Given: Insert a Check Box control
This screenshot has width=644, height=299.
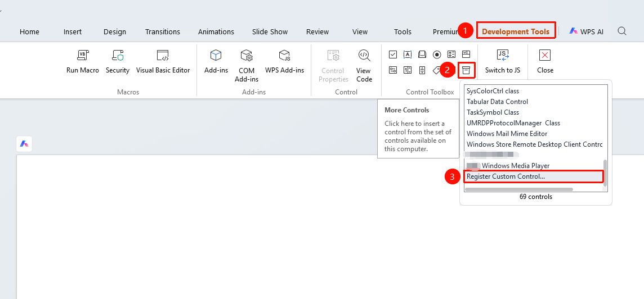Looking at the screenshot, I should point(393,54).
